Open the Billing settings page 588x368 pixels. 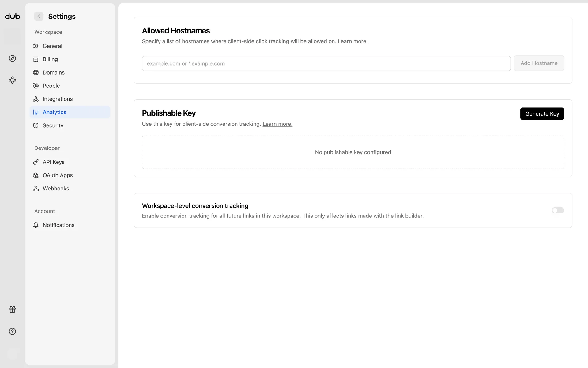tap(50, 59)
